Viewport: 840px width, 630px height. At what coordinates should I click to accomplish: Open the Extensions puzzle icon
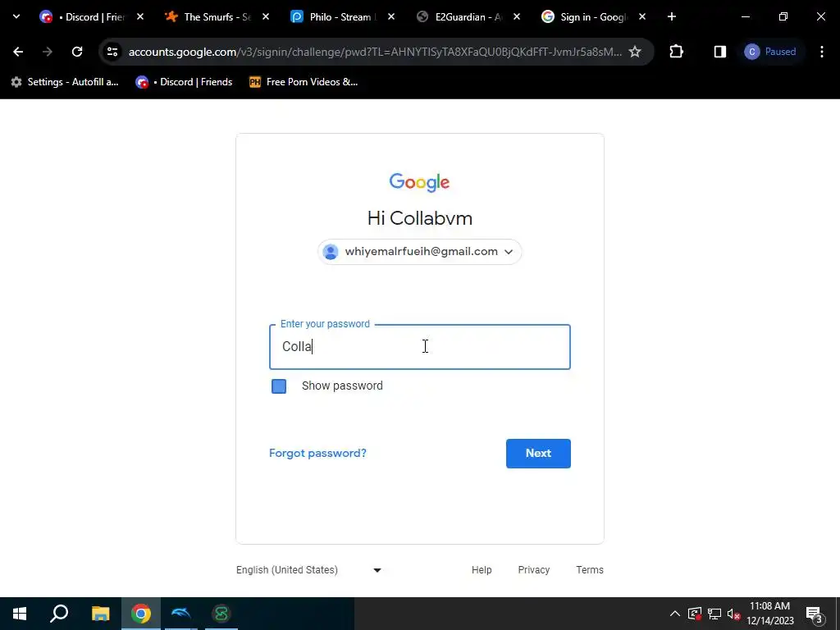(x=677, y=52)
